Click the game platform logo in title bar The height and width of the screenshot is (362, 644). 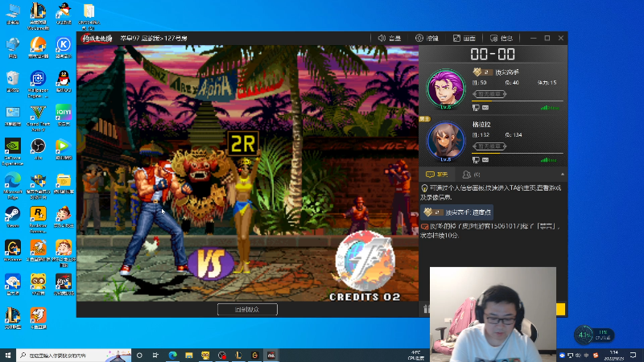(x=97, y=38)
